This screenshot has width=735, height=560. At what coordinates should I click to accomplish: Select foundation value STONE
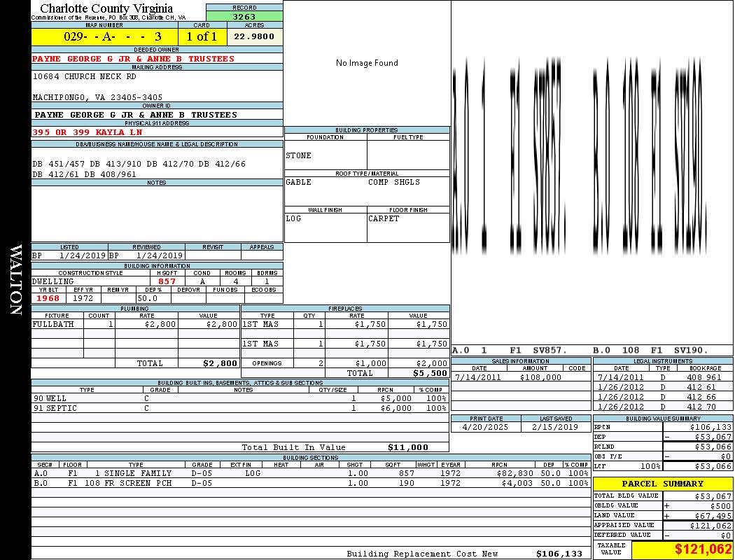click(x=298, y=155)
